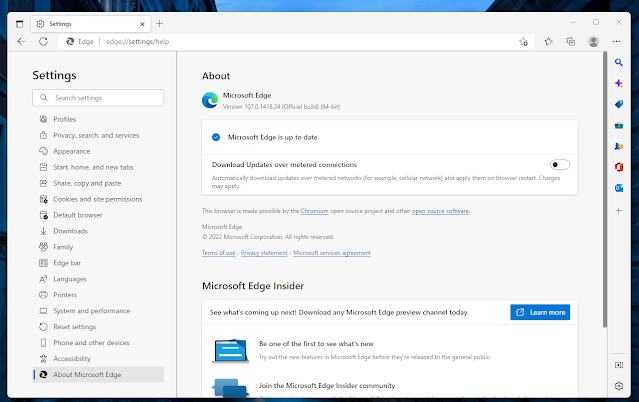
Task: Open the profile avatar icon
Action: pos(593,41)
